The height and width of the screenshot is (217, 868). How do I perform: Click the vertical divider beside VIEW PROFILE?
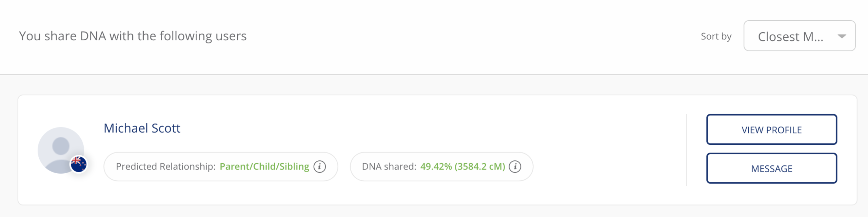(x=687, y=150)
